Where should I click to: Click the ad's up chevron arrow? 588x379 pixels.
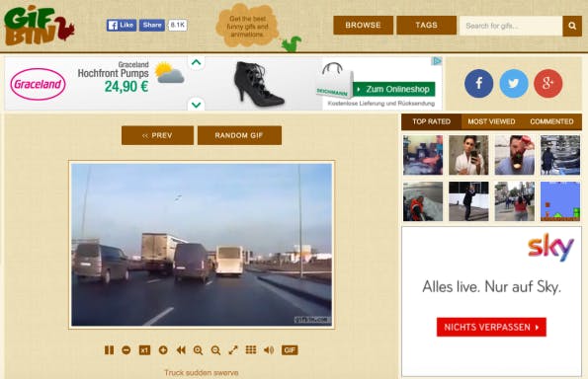196,62
